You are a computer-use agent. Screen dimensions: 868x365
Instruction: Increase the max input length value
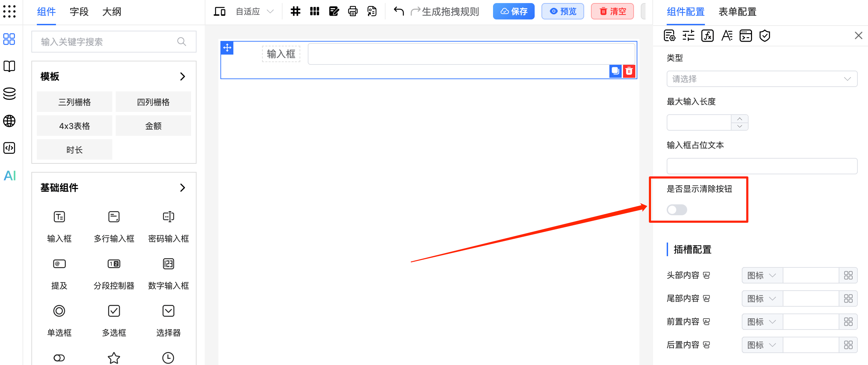(739, 119)
